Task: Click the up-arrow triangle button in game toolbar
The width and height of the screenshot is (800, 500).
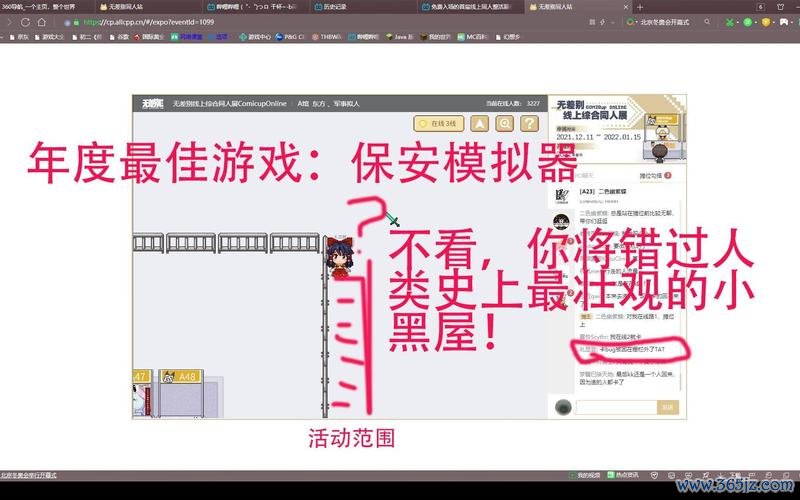Action: pos(479,123)
